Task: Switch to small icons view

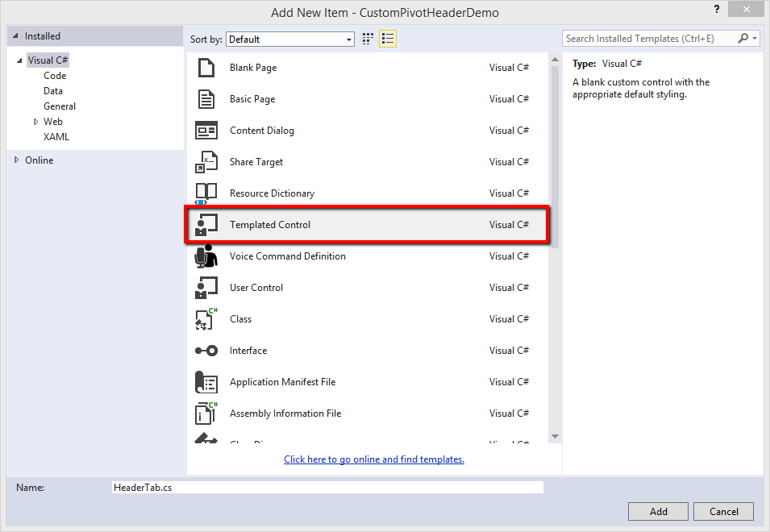Action: click(368, 39)
